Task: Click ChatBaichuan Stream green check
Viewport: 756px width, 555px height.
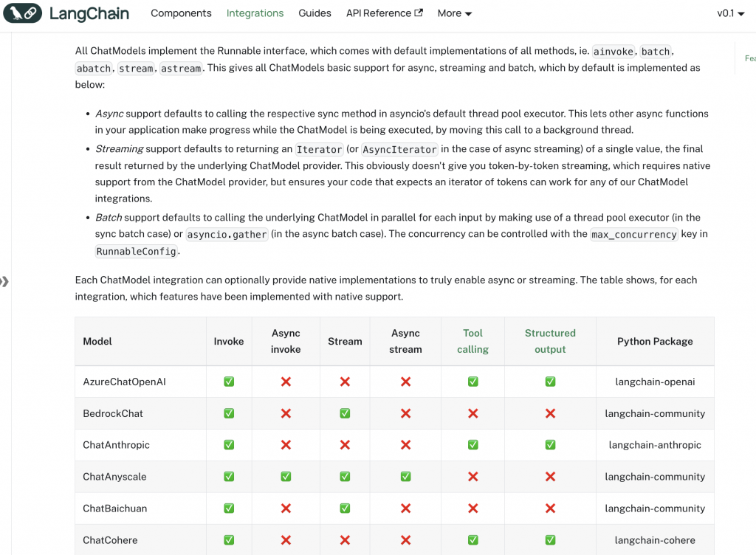Action: pos(345,509)
